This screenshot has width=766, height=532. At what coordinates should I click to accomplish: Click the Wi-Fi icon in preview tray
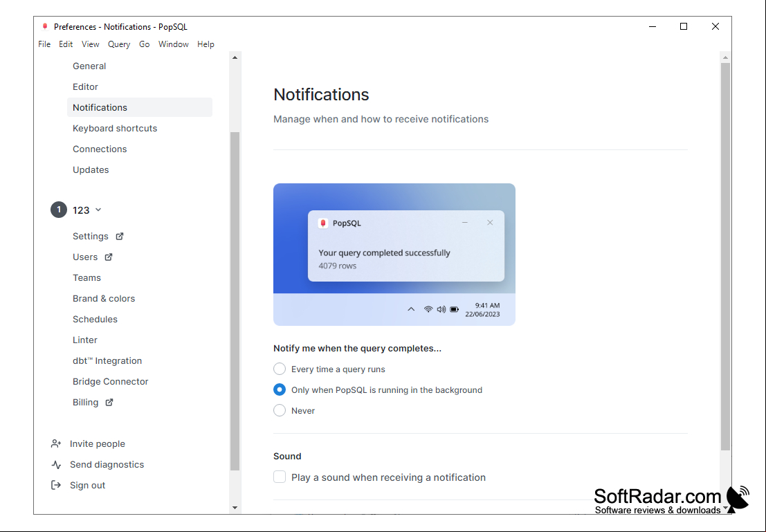coord(428,309)
